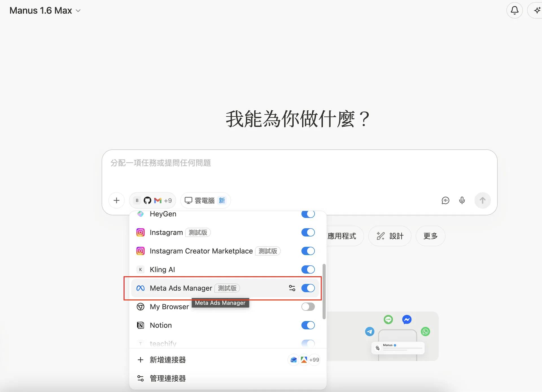Viewport: 542px width, 392px height.
Task: Click the Messenger icon in the card
Action: [407, 319]
